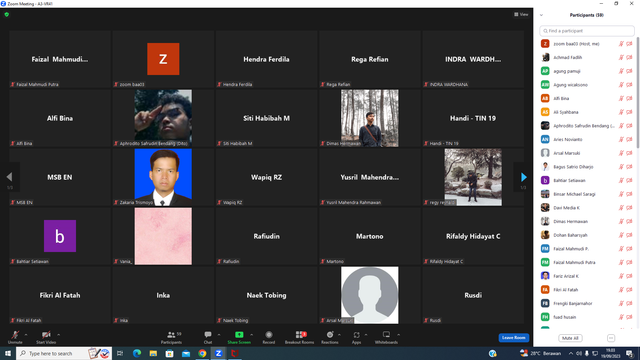This screenshot has width=640, height=360.
Task: Click muted mic icon for Dohan Baharsyah row
Action: pos(621,235)
